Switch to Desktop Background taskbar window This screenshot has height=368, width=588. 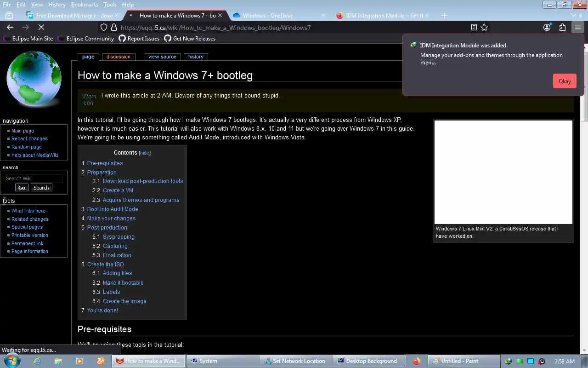click(x=369, y=361)
